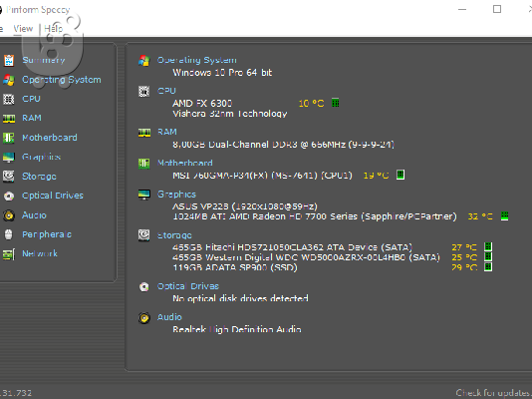This screenshot has height=399, width=532.
Task: Click the speaker icon beside the Audio heading
Action: [x=144, y=318]
